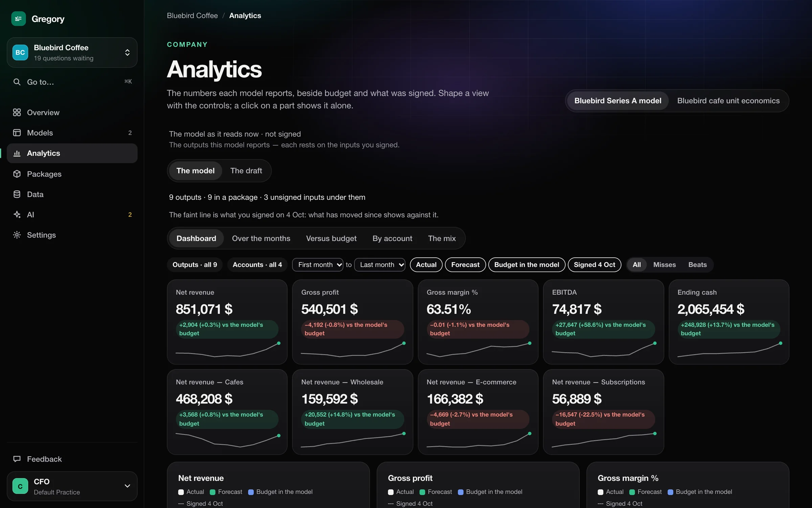Toggle the Actual series chip

426,265
